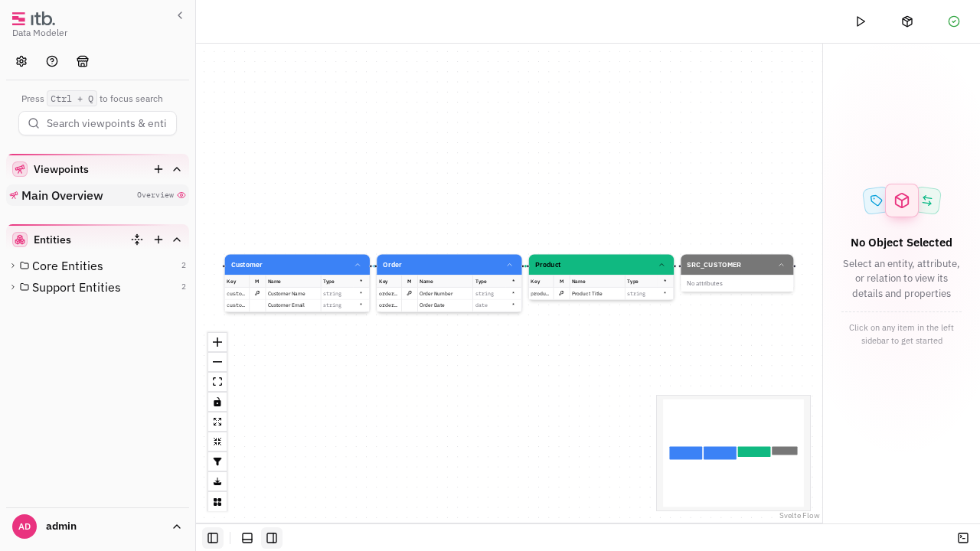Click the AD user avatar
Screen dimensions: 980x551
pyautogui.click(x=24, y=527)
